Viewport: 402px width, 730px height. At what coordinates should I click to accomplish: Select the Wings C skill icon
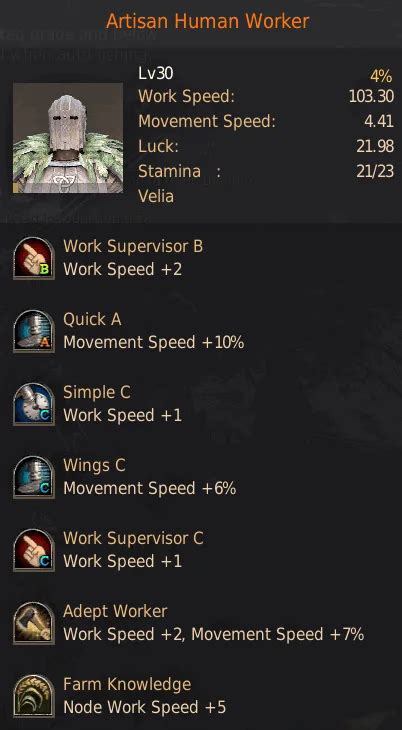(34, 477)
